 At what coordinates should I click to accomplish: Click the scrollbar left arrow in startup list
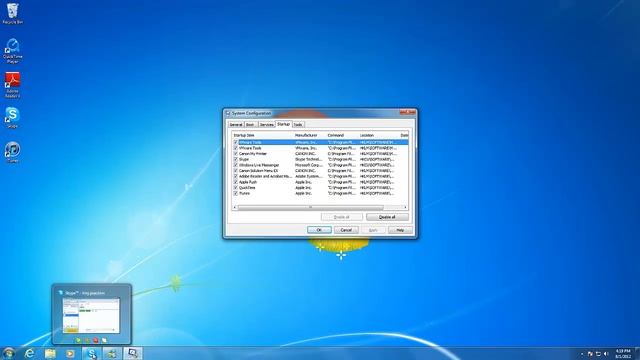click(x=235, y=207)
